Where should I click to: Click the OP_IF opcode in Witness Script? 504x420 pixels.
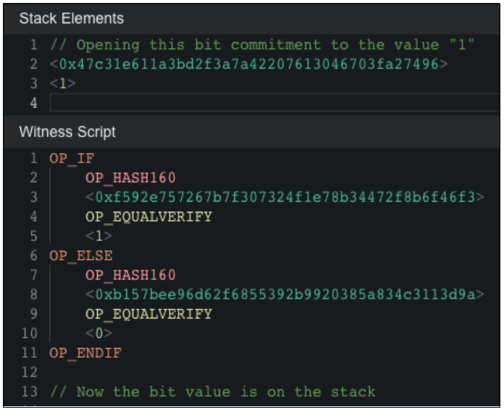coord(72,158)
